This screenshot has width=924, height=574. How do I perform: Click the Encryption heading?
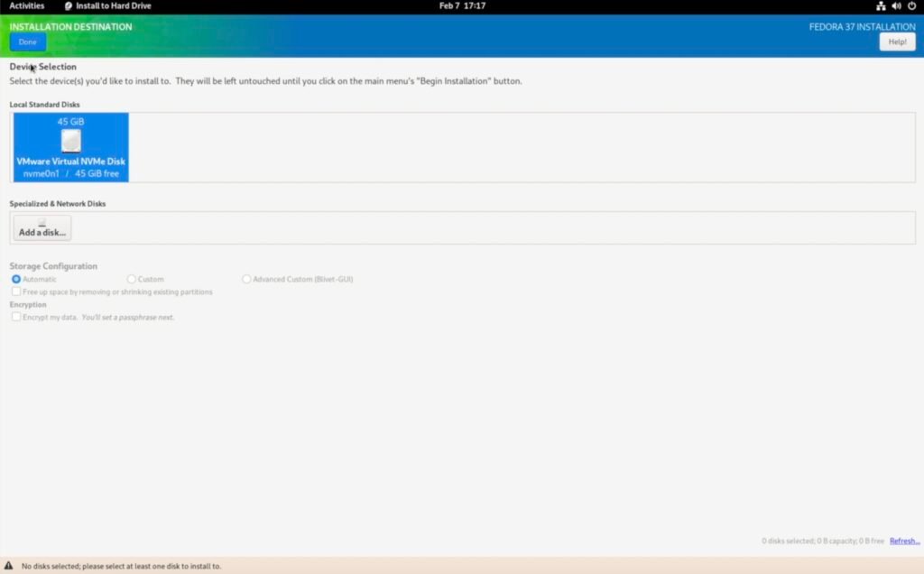(x=28, y=305)
